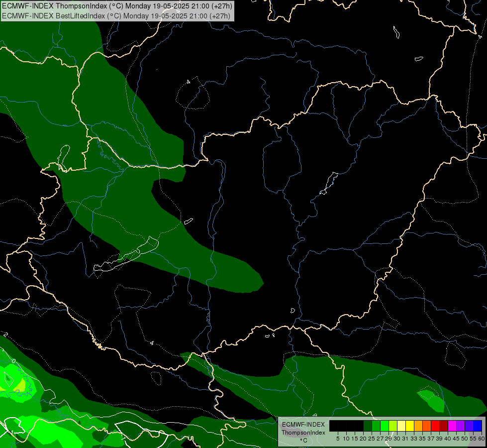Click the legend tick value 29
This screenshot has width=487, height=448.
tap(389, 439)
